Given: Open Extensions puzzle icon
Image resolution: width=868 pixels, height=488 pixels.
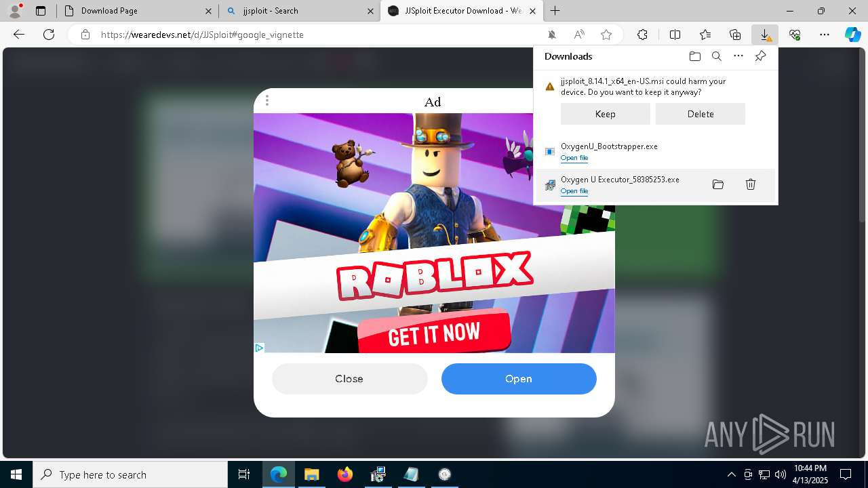Looking at the screenshot, I should pos(642,35).
